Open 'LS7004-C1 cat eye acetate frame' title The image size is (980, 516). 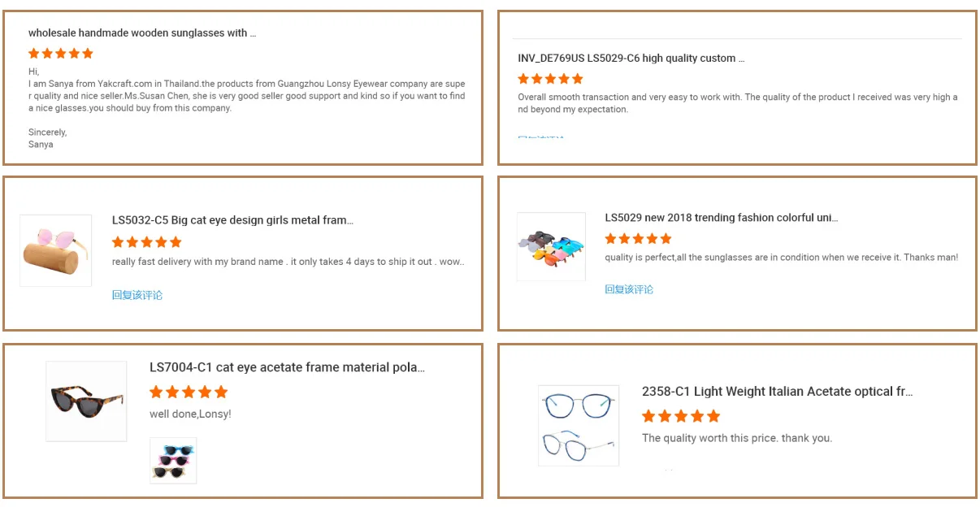click(287, 367)
